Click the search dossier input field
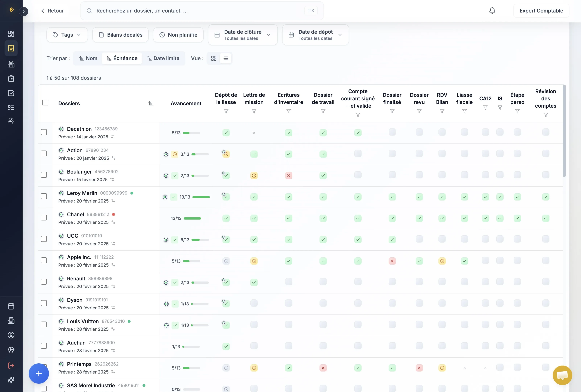The image size is (581, 392). tap(202, 11)
